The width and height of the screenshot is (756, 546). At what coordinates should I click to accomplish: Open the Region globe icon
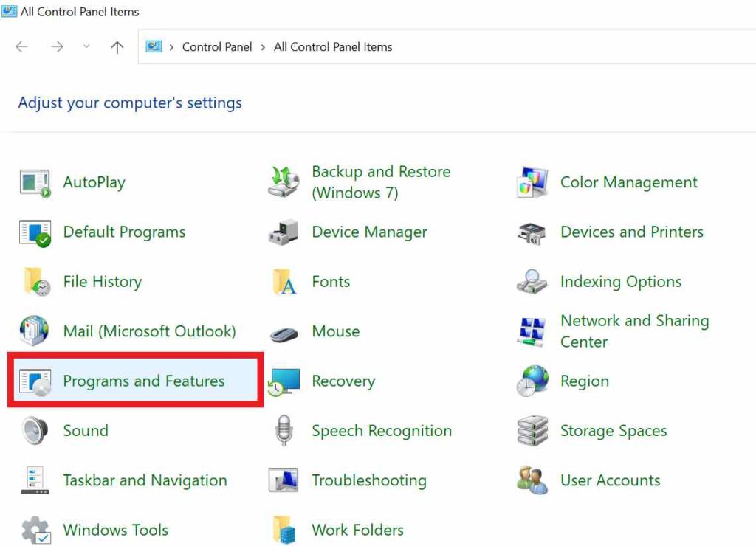tap(532, 381)
